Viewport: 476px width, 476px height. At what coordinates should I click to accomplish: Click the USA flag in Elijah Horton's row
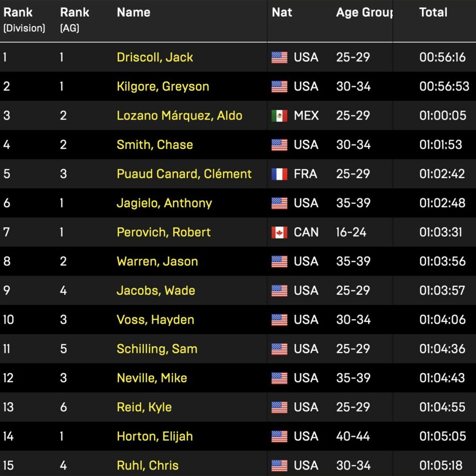(279, 436)
